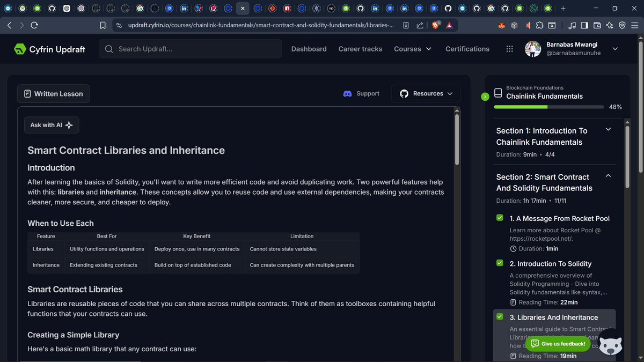Go to Dashboard
Image resolution: width=644 pixels, height=362 pixels.
[309, 49]
